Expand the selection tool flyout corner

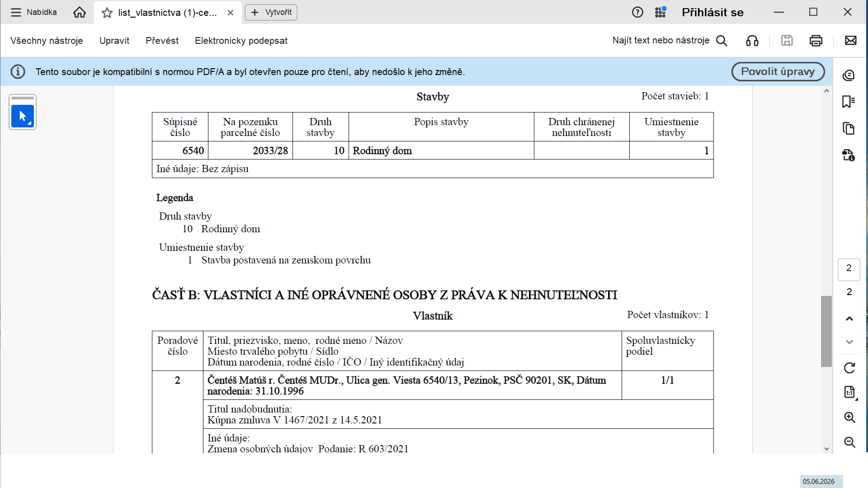30,123
